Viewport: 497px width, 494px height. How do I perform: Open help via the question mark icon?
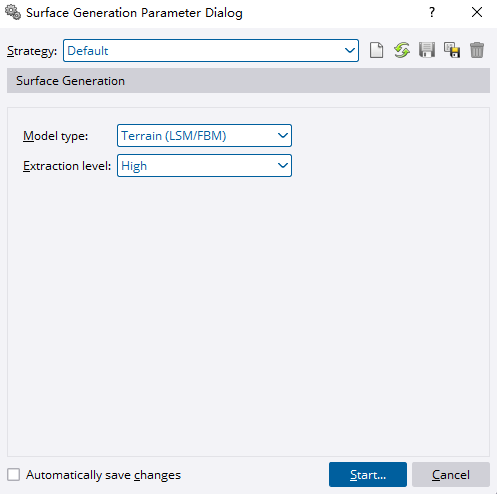pos(432,13)
